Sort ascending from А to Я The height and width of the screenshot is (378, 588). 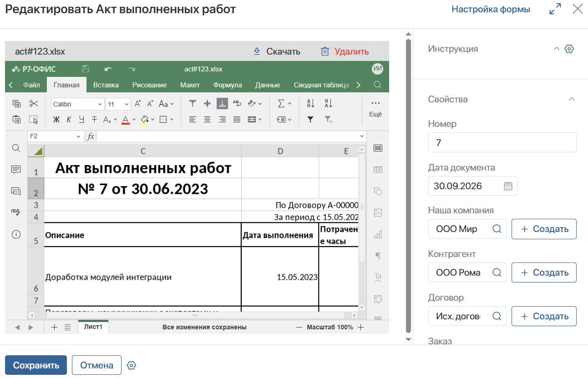pos(311,104)
